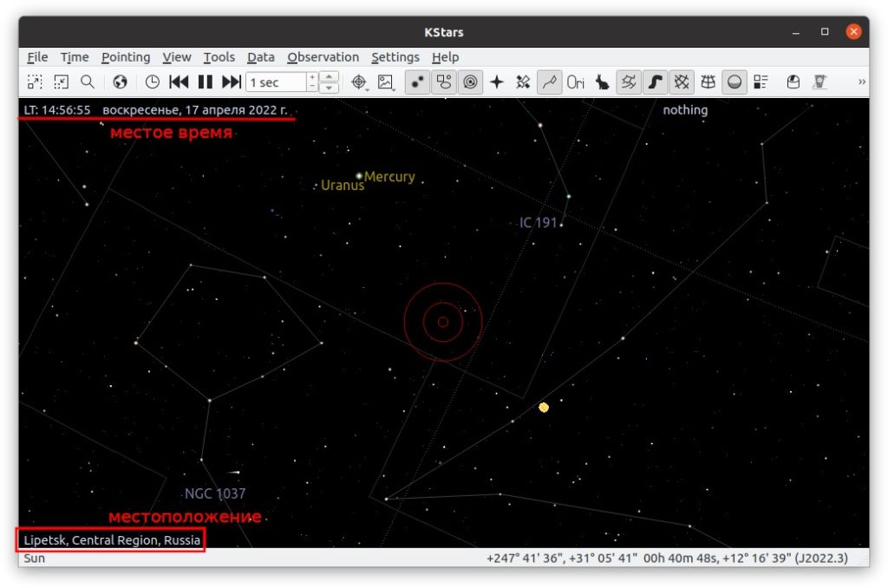Click the down arrow next to time step
Image resolution: width=888 pixels, height=588 pixels.
329,88
